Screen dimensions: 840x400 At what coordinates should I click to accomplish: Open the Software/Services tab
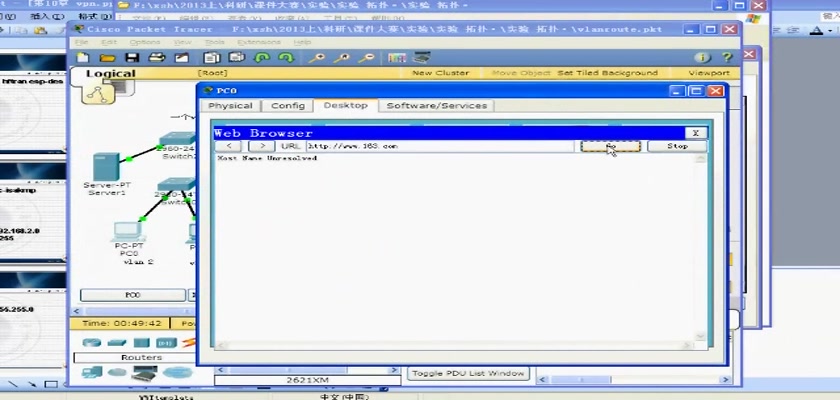point(437,105)
